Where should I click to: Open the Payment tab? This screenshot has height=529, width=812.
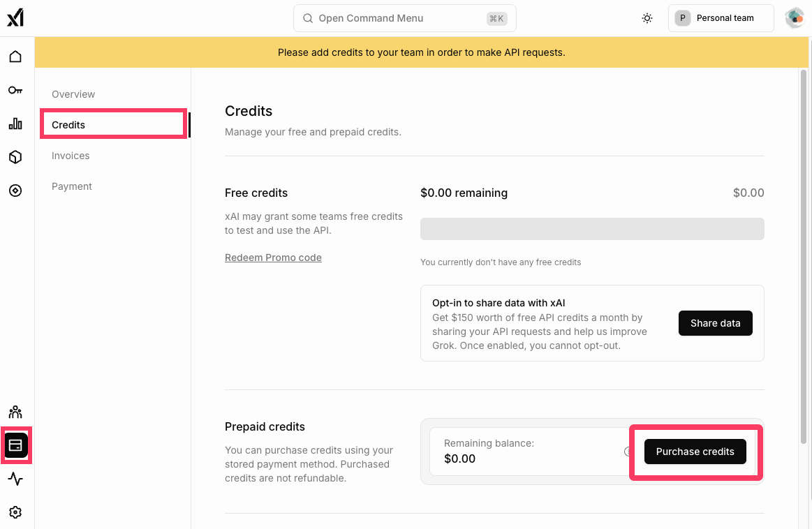click(72, 186)
